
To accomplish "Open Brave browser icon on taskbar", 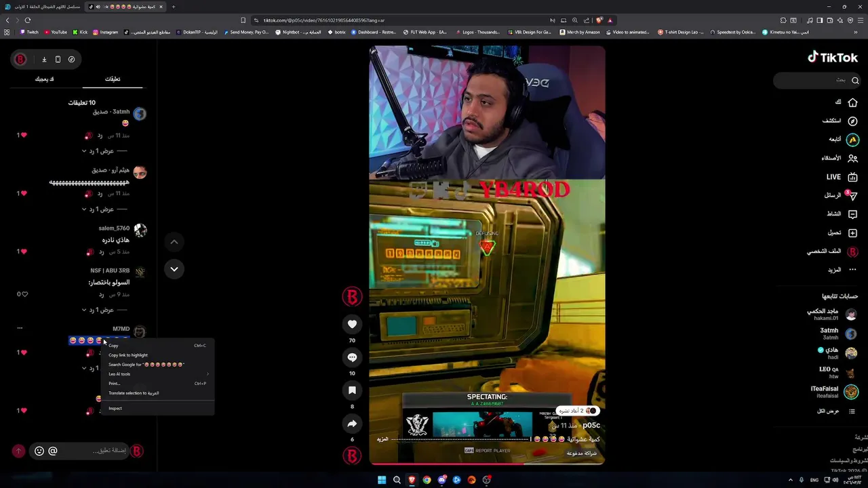I will (412, 480).
